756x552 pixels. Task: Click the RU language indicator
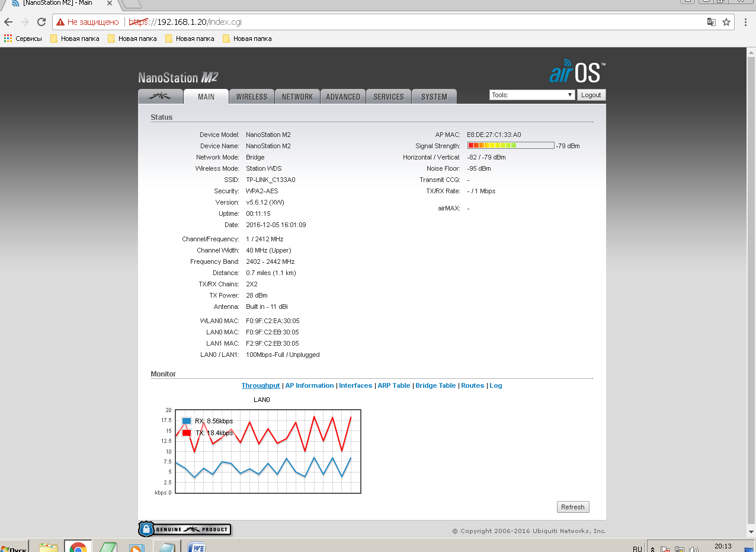pos(638,548)
